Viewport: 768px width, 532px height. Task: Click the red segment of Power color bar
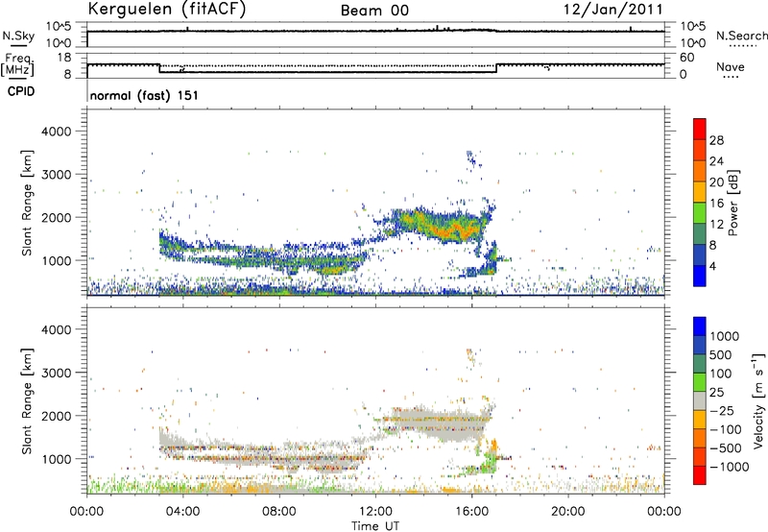(x=700, y=130)
